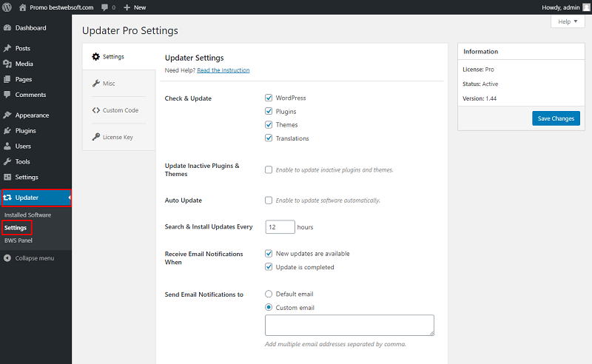Click the plus icon next to New

tap(127, 7)
